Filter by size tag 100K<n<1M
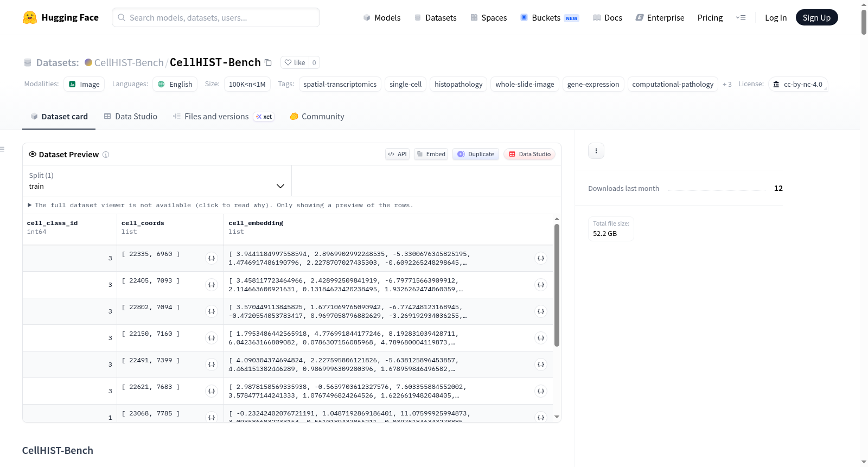The width and height of the screenshot is (868, 467). (247, 84)
